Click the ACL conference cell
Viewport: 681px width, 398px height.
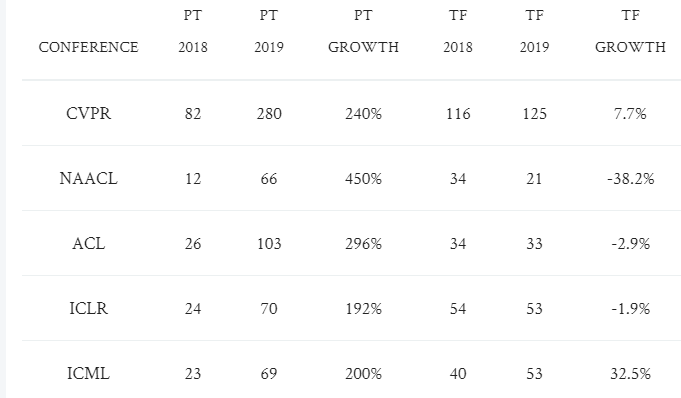tap(89, 243)
